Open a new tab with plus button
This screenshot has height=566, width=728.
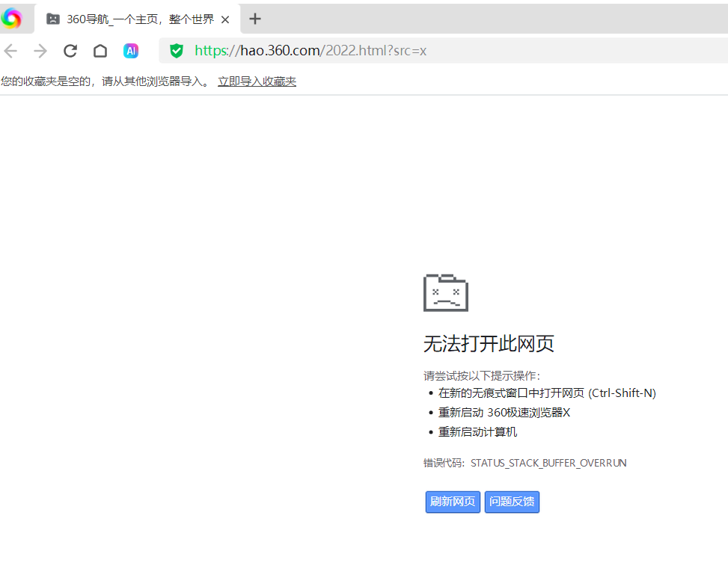tap(255, 19)
